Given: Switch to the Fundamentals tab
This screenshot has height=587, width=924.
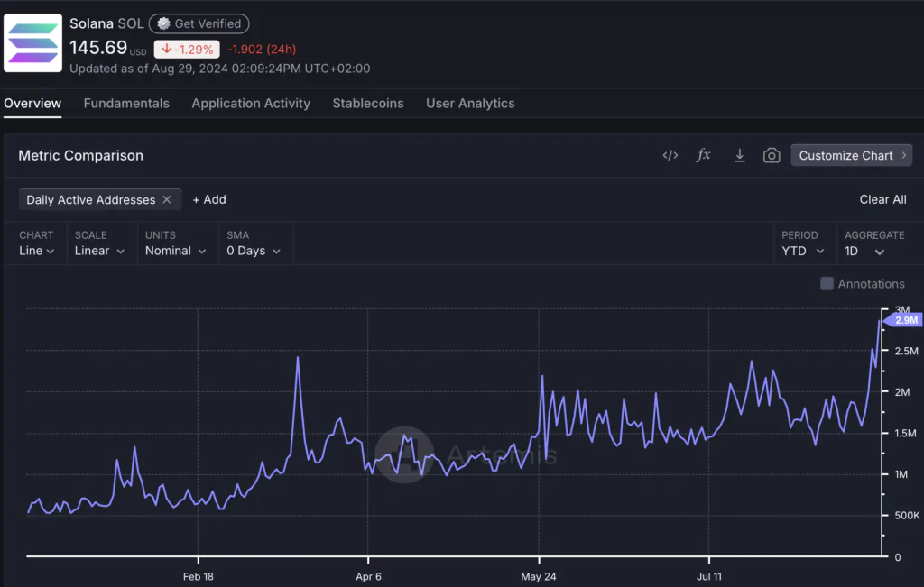Looking at the screenshot, I should pos(126,103).
